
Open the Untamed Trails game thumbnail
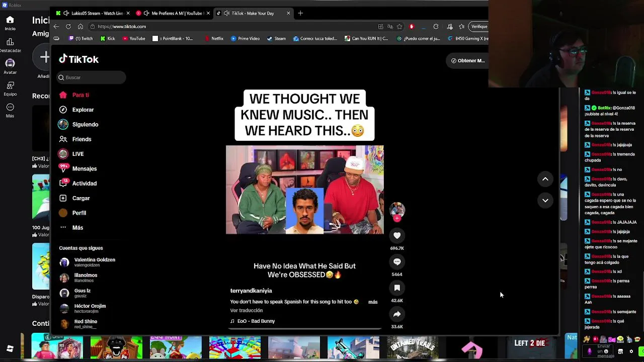point(413,346)
